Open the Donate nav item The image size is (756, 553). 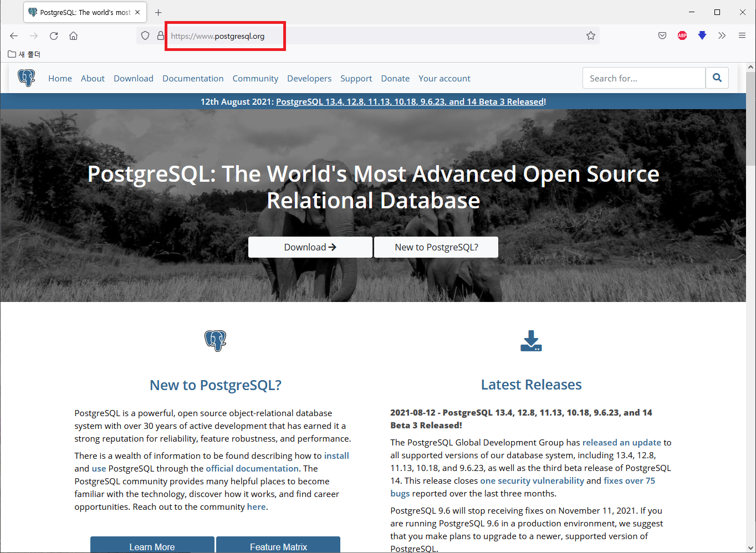click(x=395, y=79)
